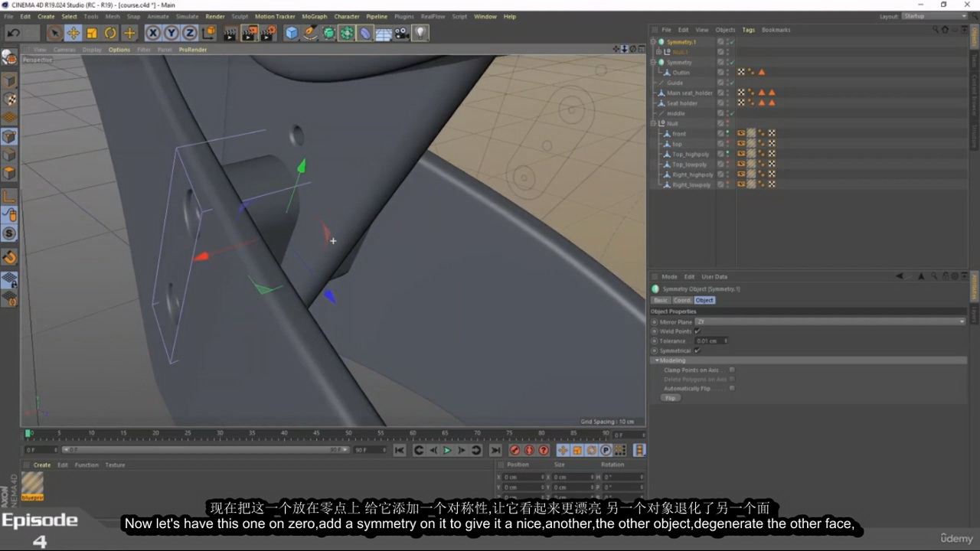Click Position X coordinate field
Screen dimensions: 980x551
click(522, 477)
